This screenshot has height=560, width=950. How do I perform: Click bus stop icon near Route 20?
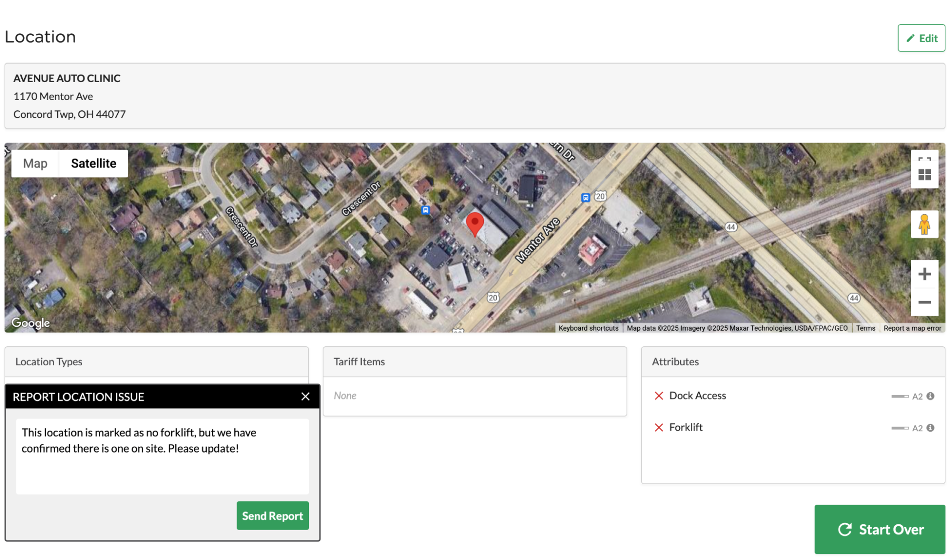[585, 198]
